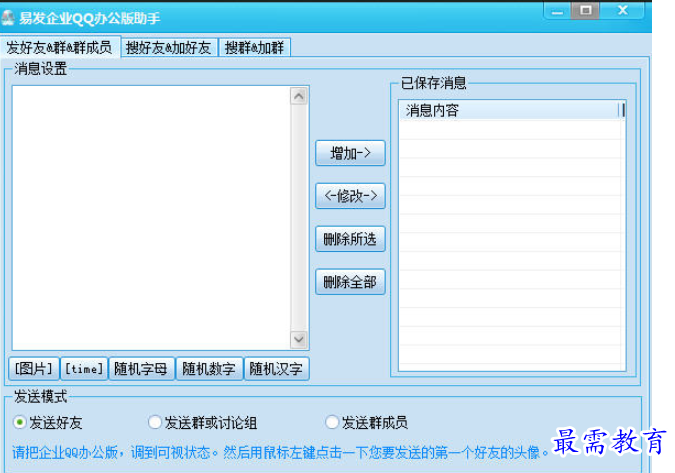
Task: Insert [time] placeholder
Action: 84,369
